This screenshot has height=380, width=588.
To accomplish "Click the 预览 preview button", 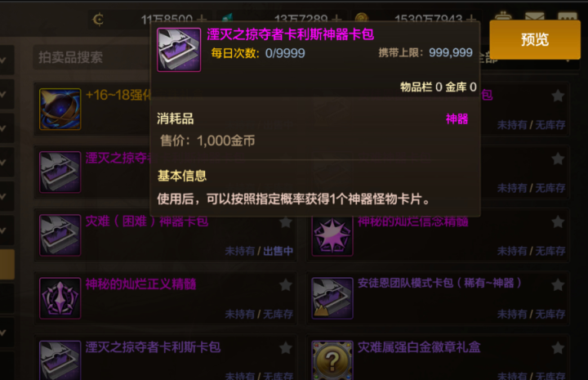I will (535, 39).
